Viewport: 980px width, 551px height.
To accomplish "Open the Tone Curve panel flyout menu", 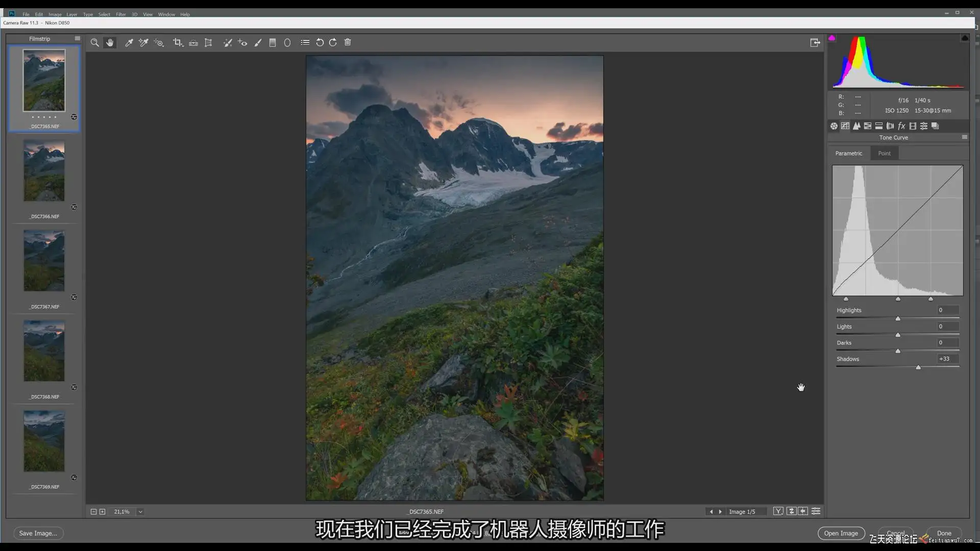I will point(964,137).
